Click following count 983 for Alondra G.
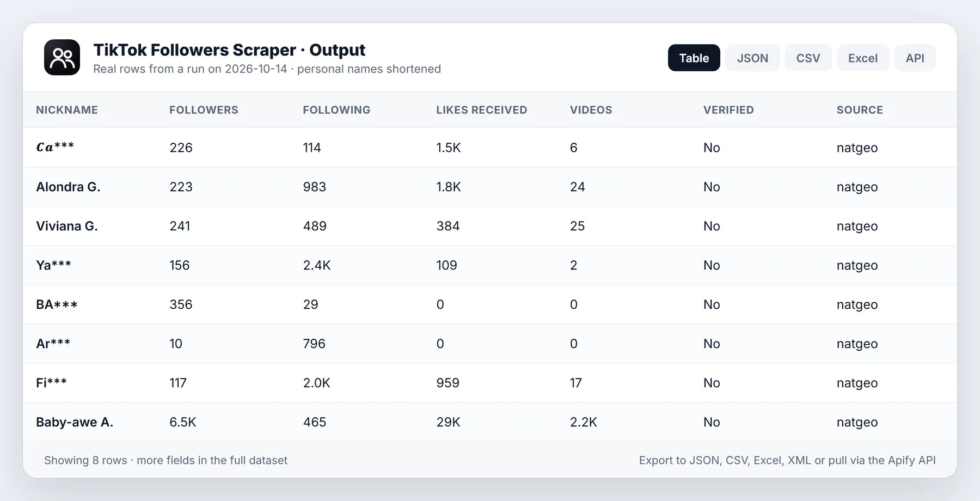Viewport: 980px width, 501px height. [315, 187]
